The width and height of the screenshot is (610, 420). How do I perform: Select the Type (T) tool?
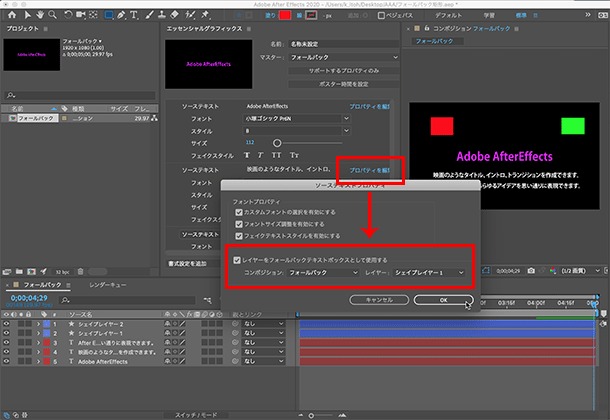pos(134,15)
